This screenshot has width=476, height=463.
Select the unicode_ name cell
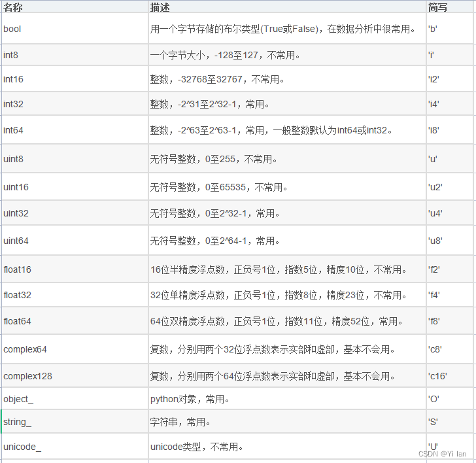pos(75,447)
